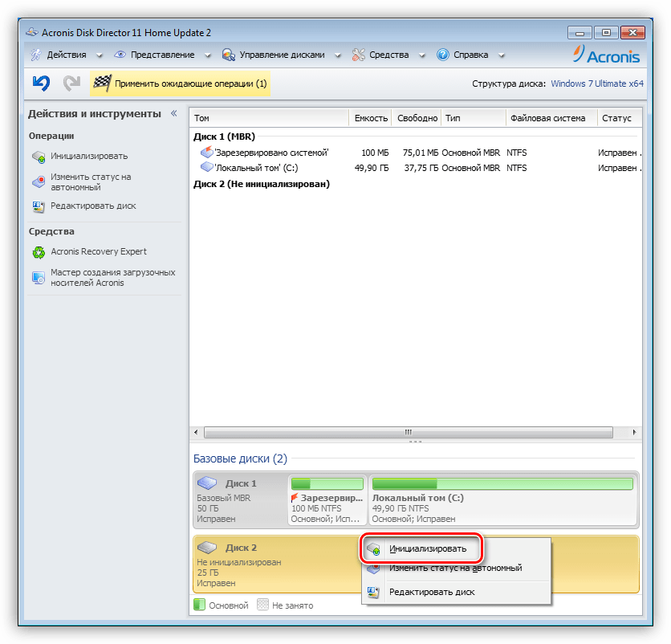Click Инициализировать link in the Операции sidebar
Image resolution: width=671 pixels, height=644 pixels.
click(89, 157)
